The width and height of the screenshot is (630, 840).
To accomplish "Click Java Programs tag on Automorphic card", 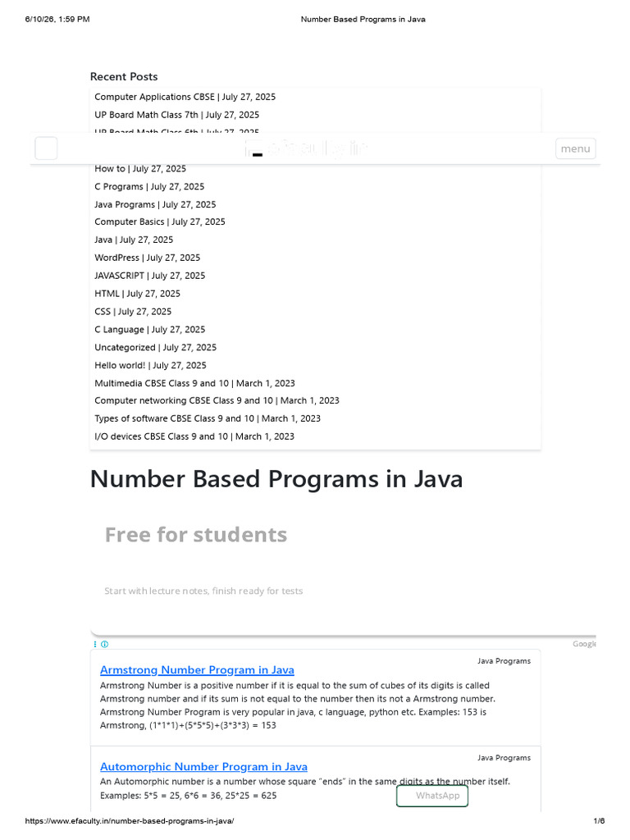I will tap(504, 757).
